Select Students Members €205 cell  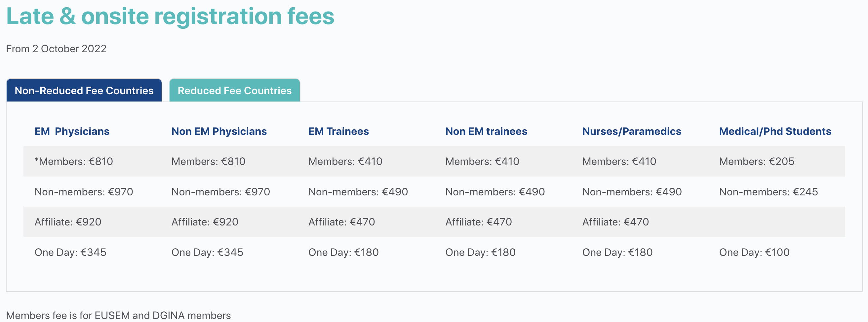(757, 162)
